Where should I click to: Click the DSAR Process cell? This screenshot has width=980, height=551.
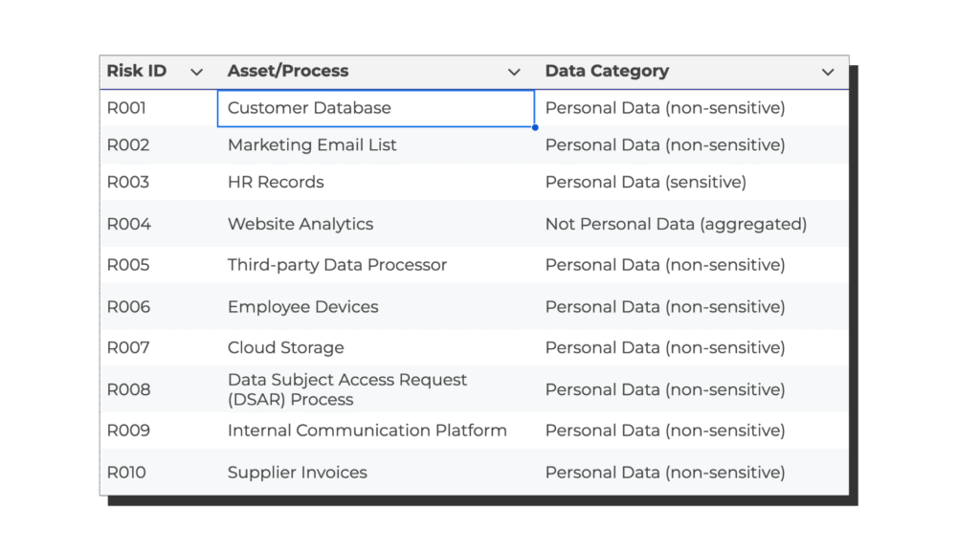[x=347, y=389]
